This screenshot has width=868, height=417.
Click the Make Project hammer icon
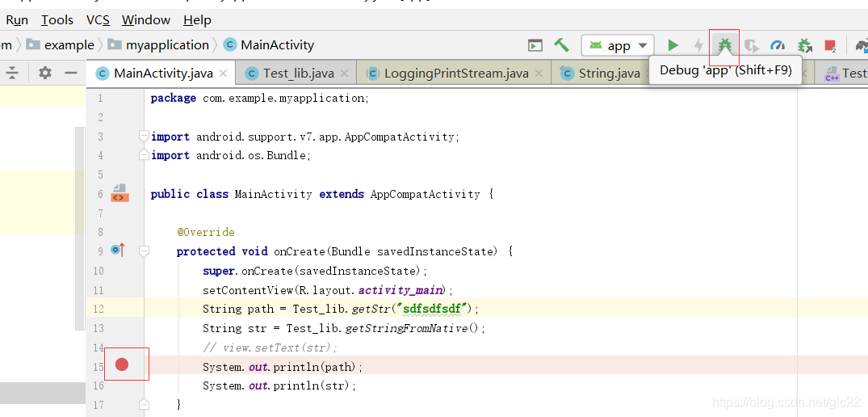[x=561, y=45]
